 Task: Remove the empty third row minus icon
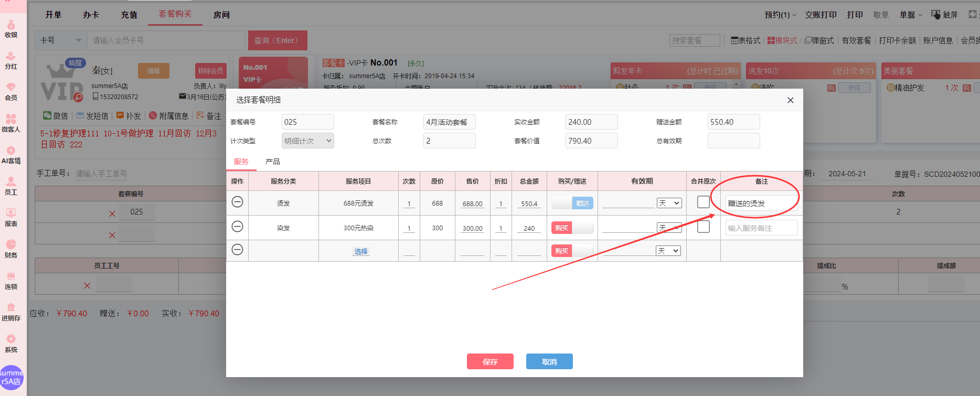click(237, 250)
